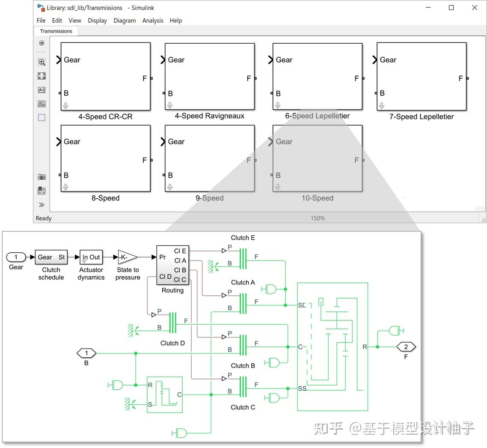Select the Zoom tool in the palette

tap(41, 62)
